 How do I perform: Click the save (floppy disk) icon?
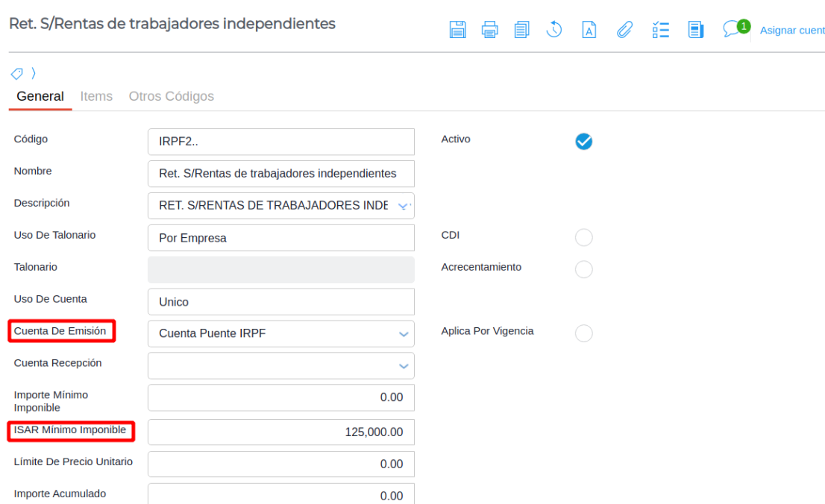(457, 30)
